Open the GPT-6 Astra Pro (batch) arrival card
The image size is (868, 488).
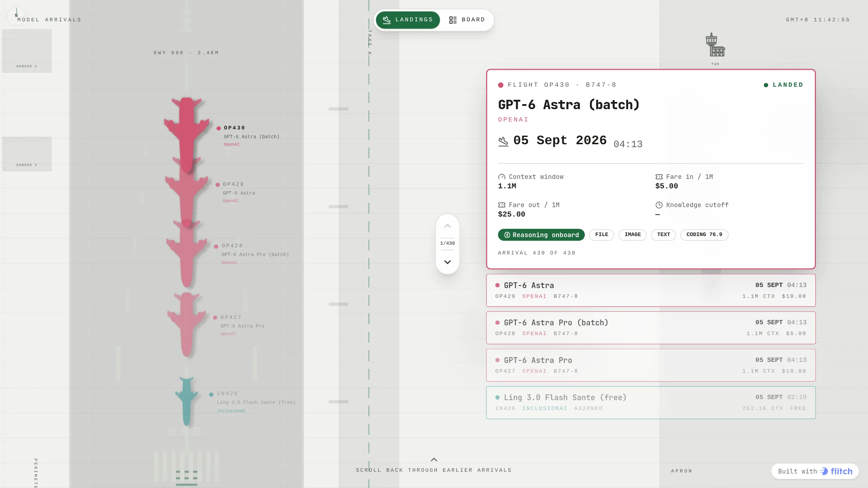(651, 328)
